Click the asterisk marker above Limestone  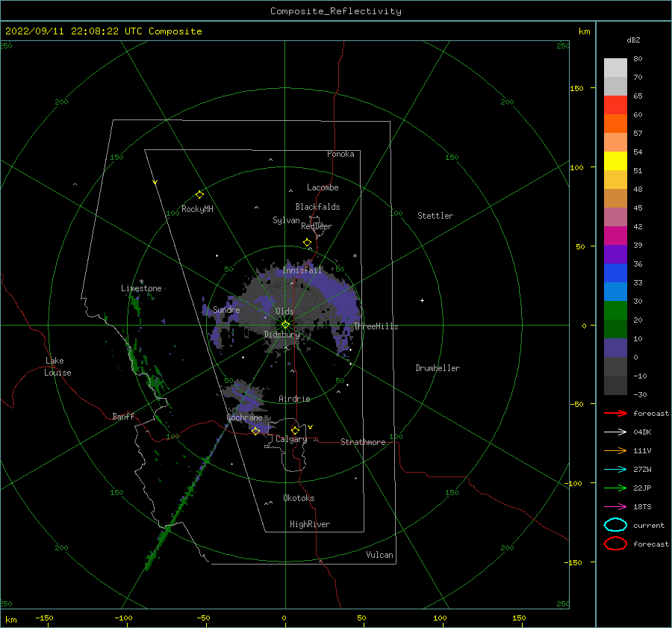[x=141, y=282]
